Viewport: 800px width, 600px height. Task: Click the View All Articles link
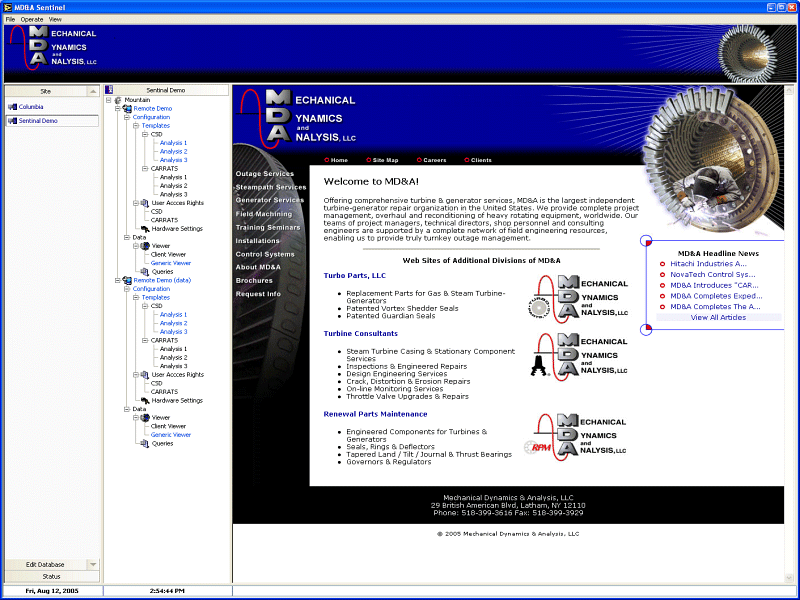pyautogui.click(x=718, y=317)
